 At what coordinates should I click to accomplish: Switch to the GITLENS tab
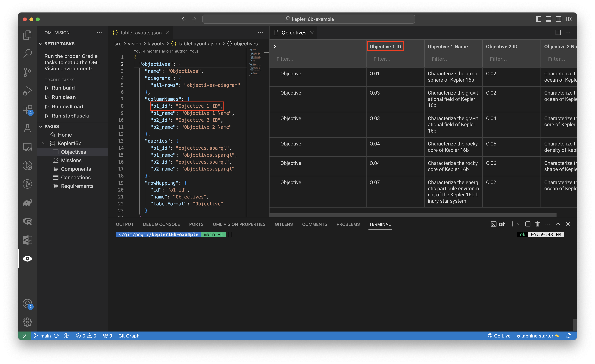pos(283,224)
